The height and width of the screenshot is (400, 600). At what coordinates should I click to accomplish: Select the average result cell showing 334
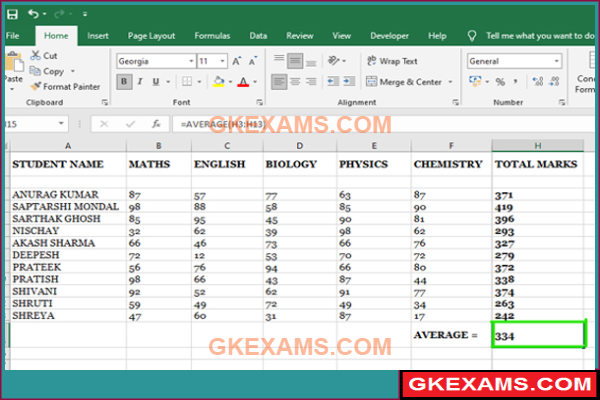click(x=538, y=335)
